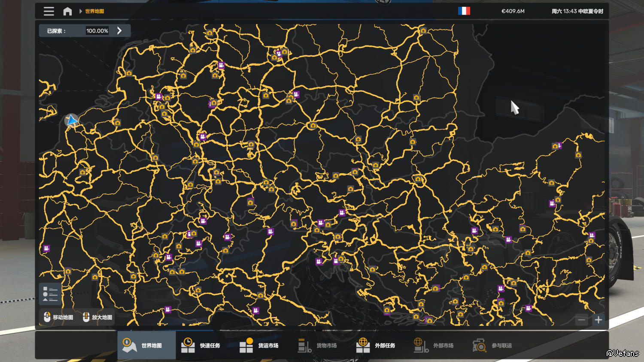Zoom out the map with minus button
644x362 pixels.
(582, 320)
